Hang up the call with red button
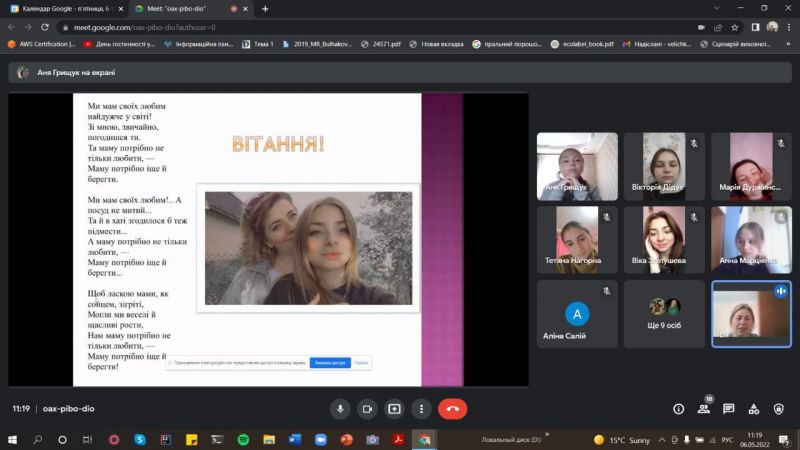 pos(452,409)
